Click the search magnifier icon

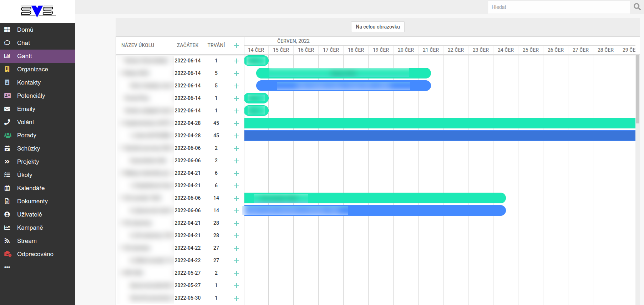[637, 7]
